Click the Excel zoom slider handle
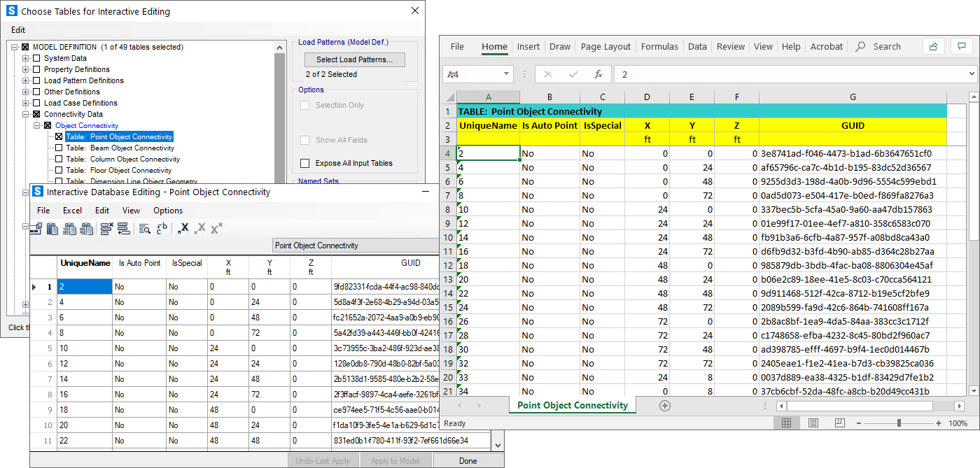This screenshot has height=468, width=980. pyautogui.click(x=899, y=423)
